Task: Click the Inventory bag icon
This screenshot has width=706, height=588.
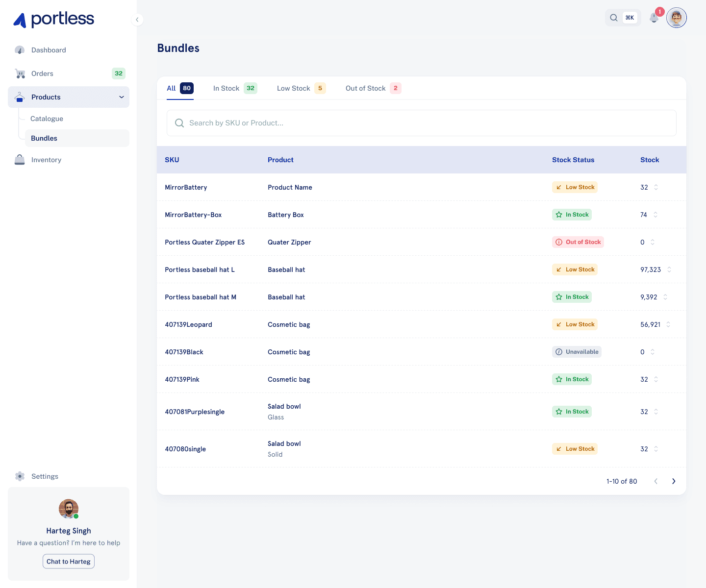Action: tap(20, 160)
